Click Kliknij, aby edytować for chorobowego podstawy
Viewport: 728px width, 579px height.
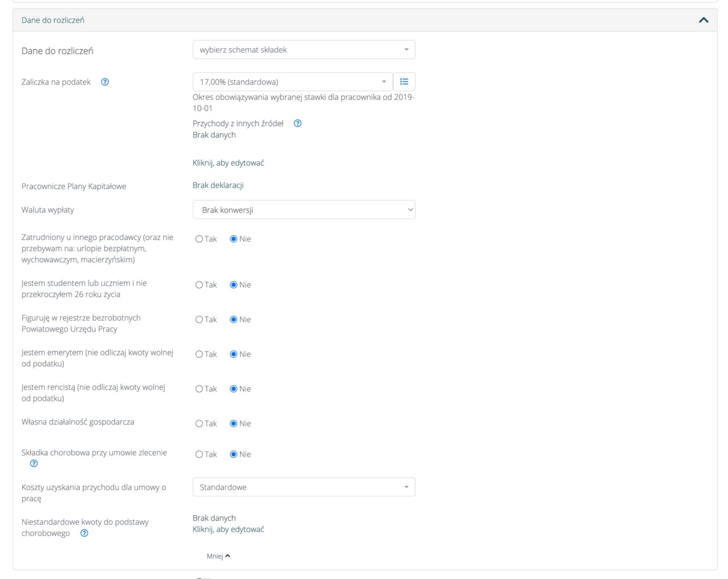[228, 530]
